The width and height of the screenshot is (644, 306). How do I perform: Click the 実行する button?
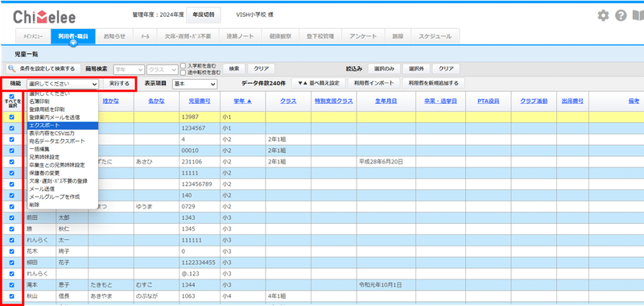(119, 84)
